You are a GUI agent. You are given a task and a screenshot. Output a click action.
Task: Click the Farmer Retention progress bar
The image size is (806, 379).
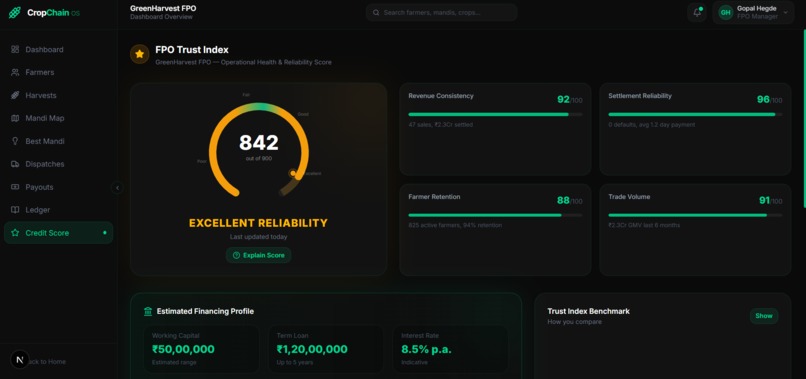pos(495,215)
